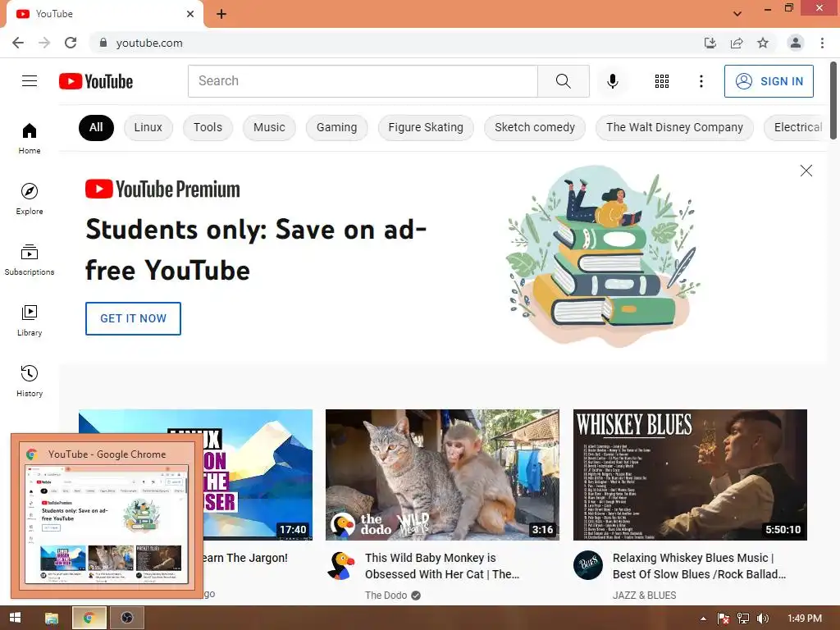Screen dimensions: 840x630
Task: Open the network tray icon
Action: 743,619
